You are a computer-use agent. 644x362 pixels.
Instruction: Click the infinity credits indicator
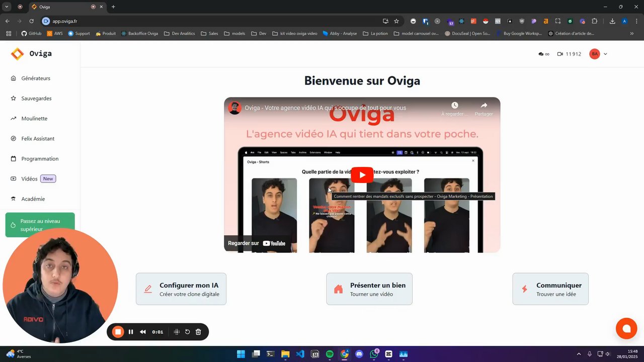[x=544, y=54]
